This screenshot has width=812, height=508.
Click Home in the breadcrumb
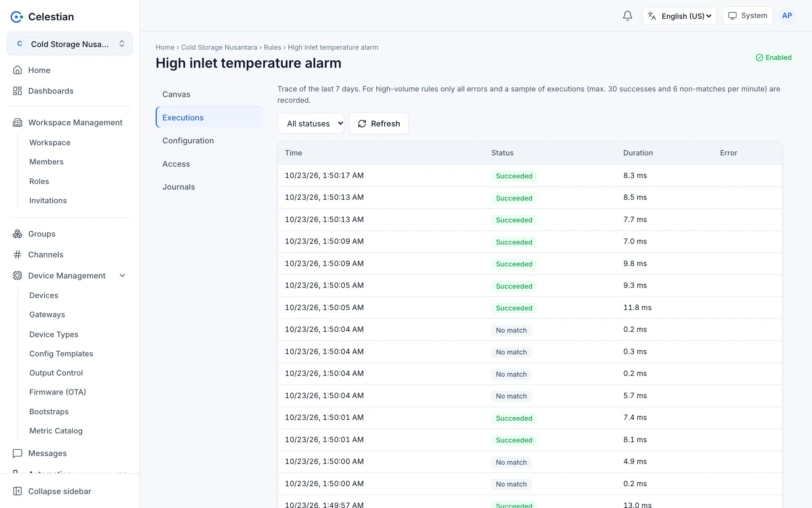pos(165,47)
